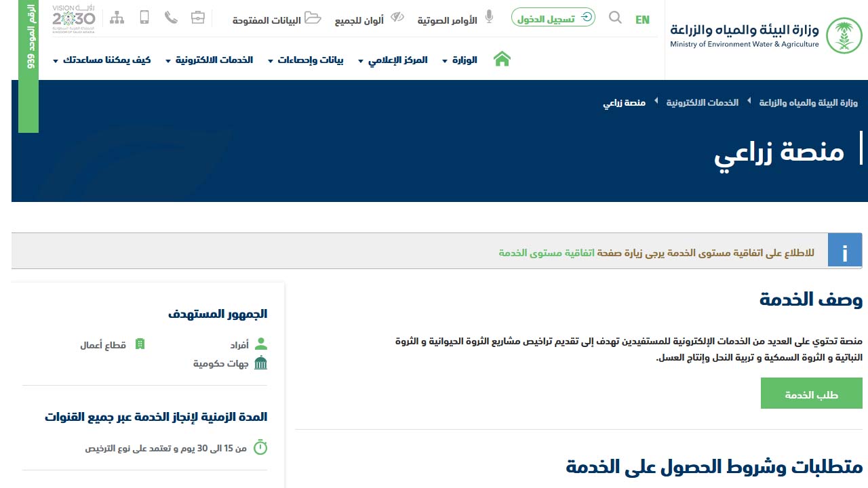Click breadcrumb الخدمات الالكترونية
868x488 pixels.
click(x=702, y=102)
